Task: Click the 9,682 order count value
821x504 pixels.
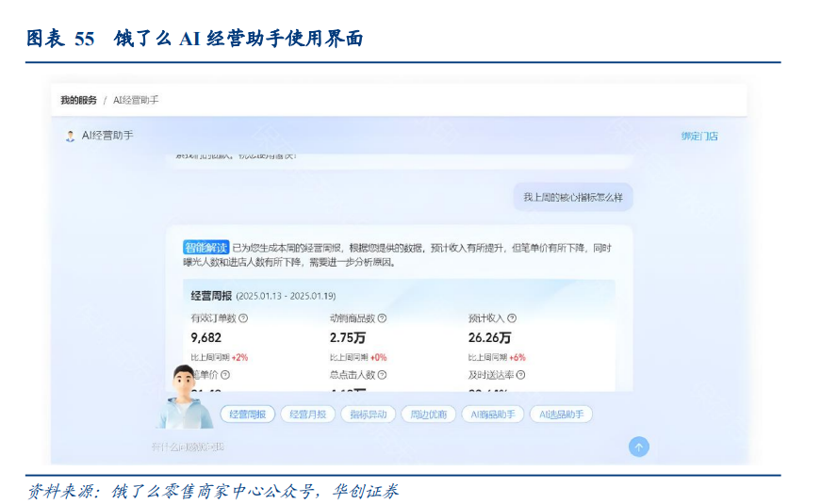Action: (x=206, y=337)
